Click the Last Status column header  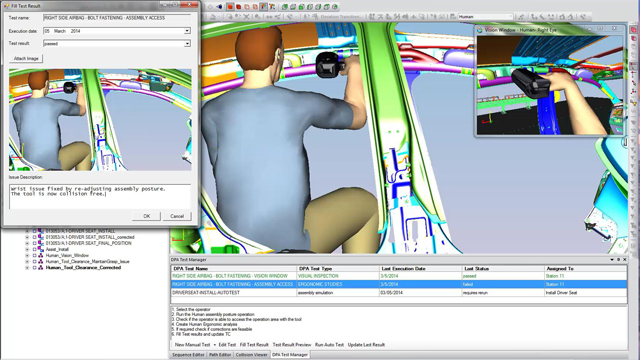503,269
